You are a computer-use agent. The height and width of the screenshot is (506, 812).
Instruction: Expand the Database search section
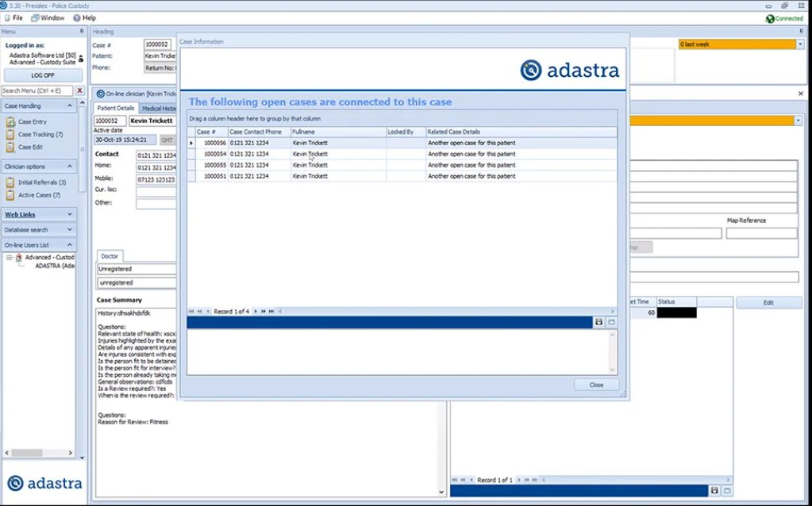(x=69, y=230)
